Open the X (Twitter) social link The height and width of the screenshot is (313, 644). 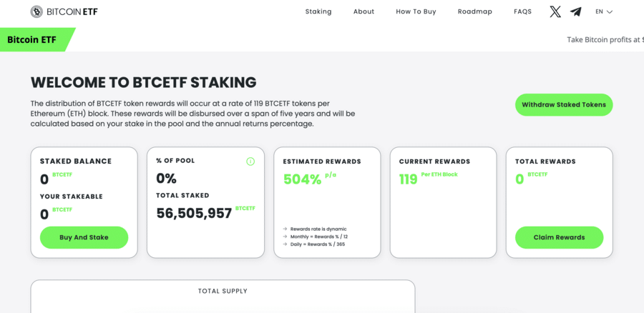pyautogui.click(x=555, y=12)
